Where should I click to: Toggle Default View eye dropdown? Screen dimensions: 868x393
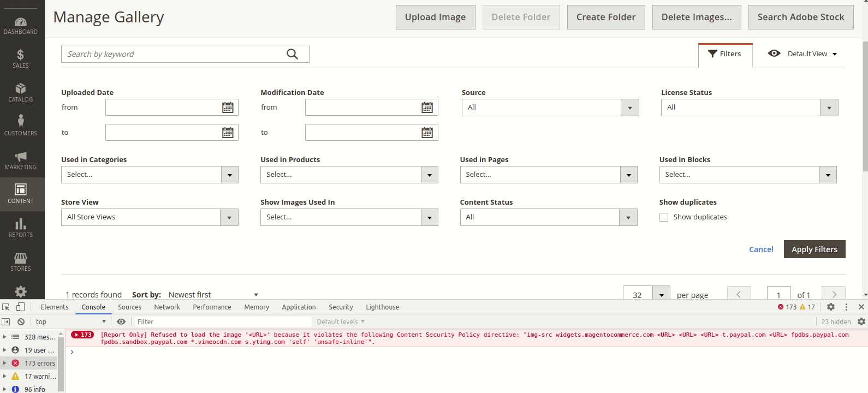[x=802, y=53]
